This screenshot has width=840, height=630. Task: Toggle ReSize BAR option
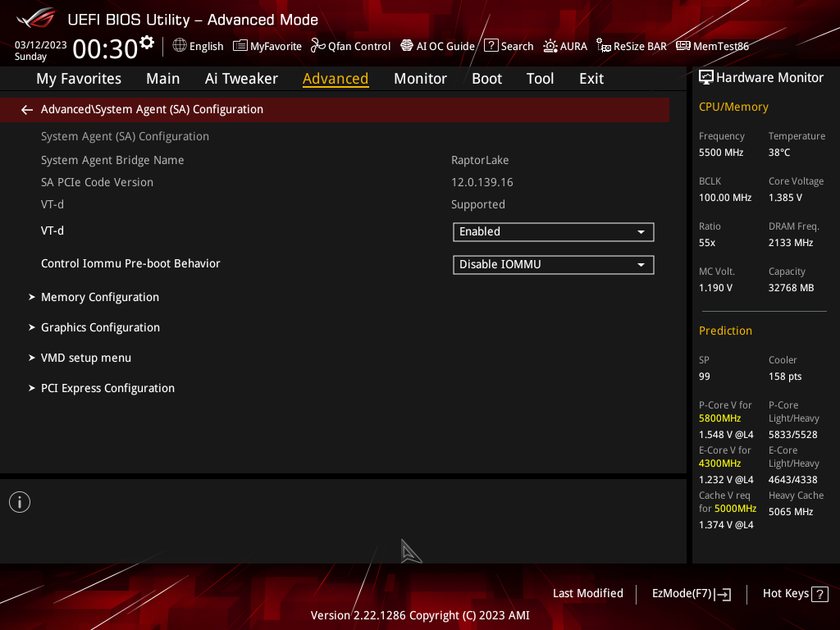[x=632, y=46]
